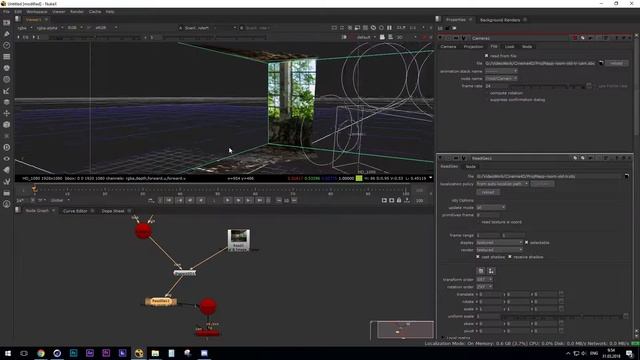The width and height of the screenshot is (640, 360).
Task: Click the green color sample swatch in viewer info bar
Action: click(359, 178)
